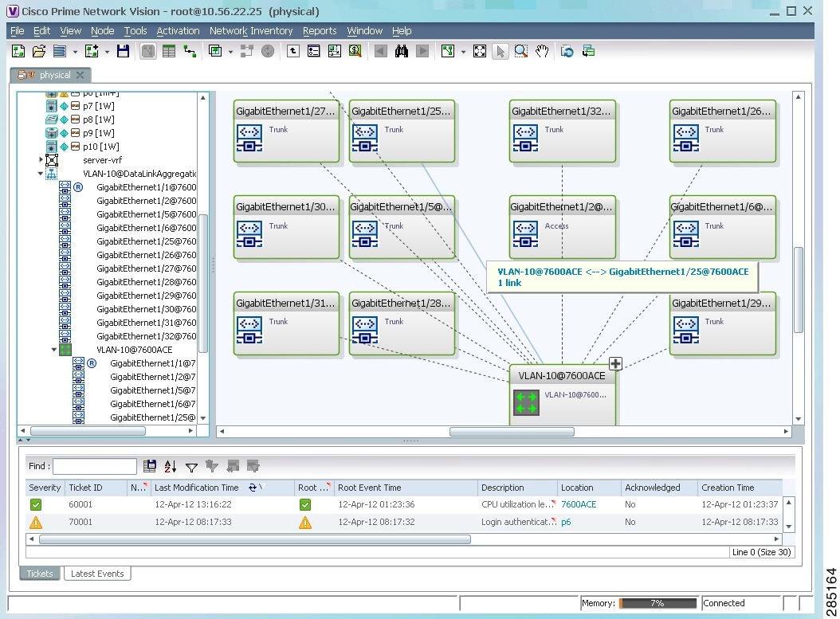840x619 pixels.
Task: Click the A-Z sort table icon
Action: point(171,466)
